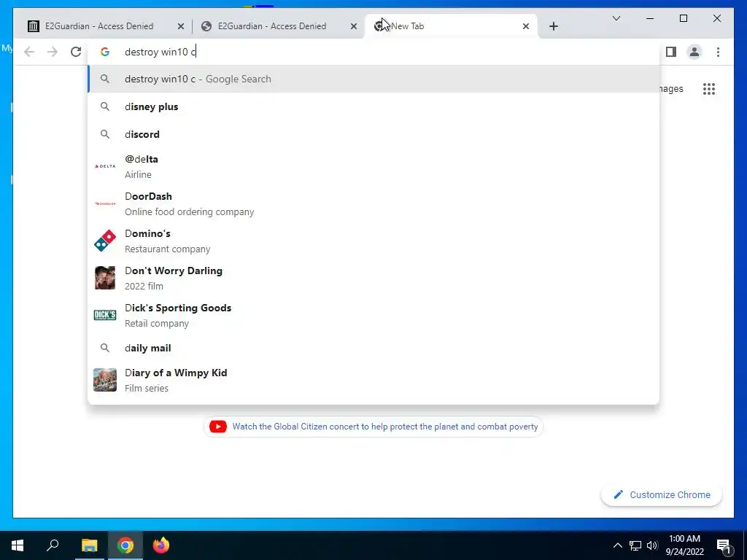Close the New Tab tab
This screenshot has width=747, height=560.
click(525, 26)
